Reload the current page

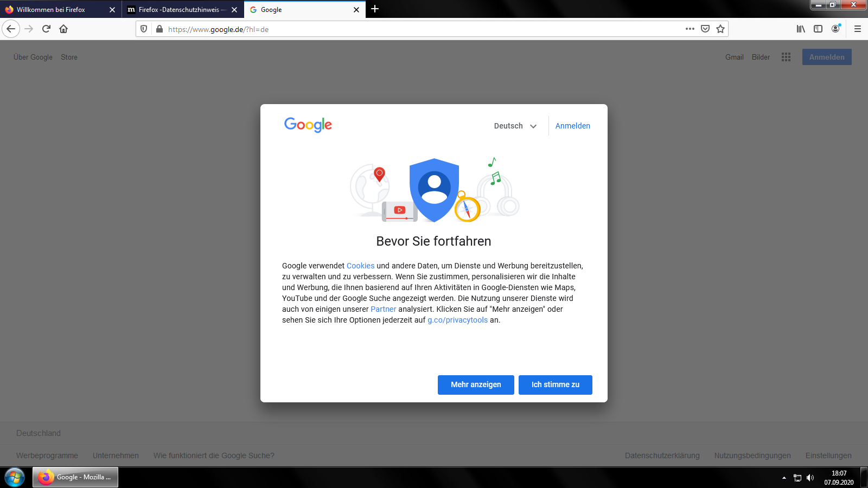point(46,29)
